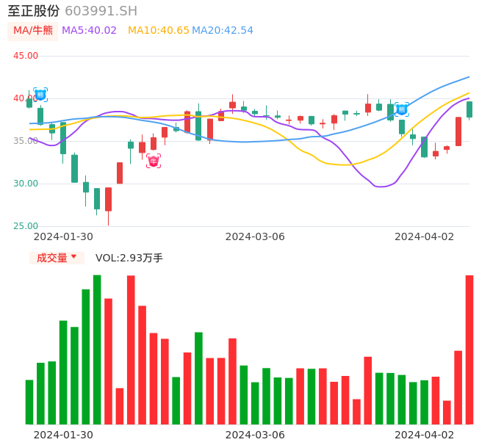Screen dimensions: 504x445
Task: Click the 30.00 price axis label
Action: (x=26, y=184)
